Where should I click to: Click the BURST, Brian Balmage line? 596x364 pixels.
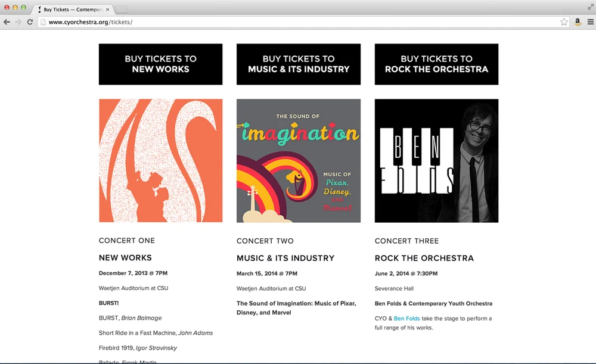click(131, 318)
